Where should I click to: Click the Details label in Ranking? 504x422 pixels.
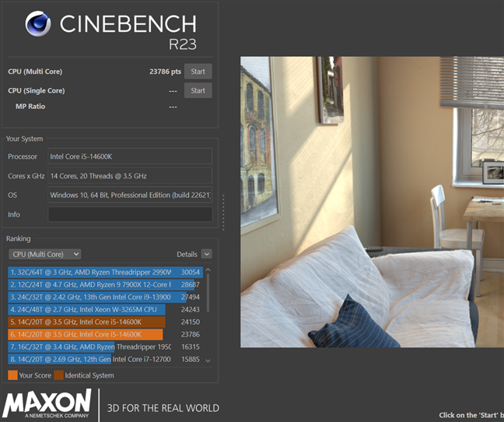[187, 255]
